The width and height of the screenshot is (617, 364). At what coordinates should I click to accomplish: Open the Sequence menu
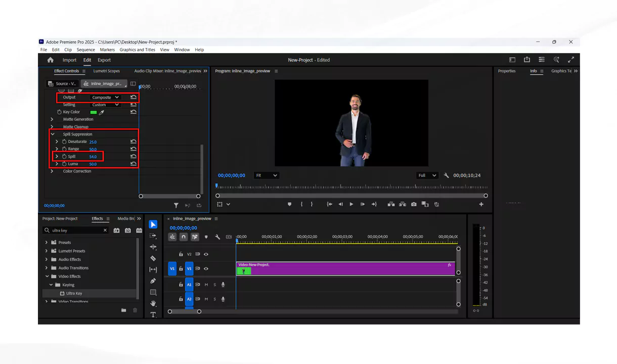85,50
